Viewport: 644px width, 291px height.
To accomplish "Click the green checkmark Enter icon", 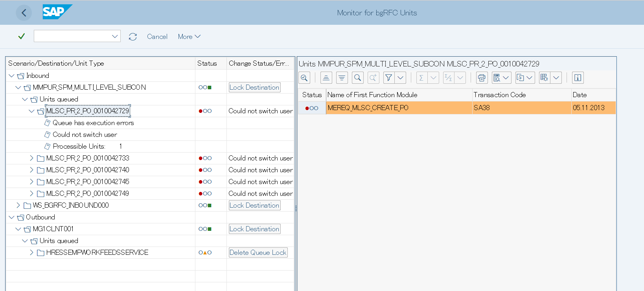I will [22, 36].
